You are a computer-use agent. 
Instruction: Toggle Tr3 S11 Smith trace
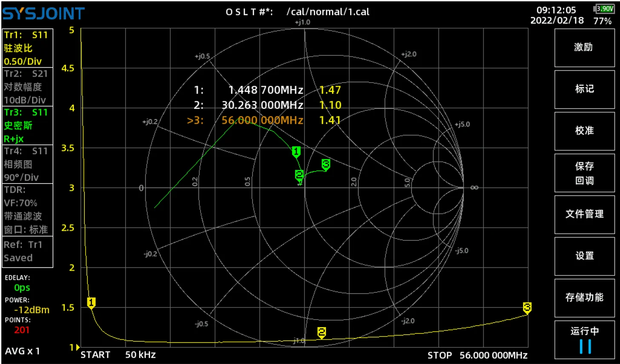(28, 126)
